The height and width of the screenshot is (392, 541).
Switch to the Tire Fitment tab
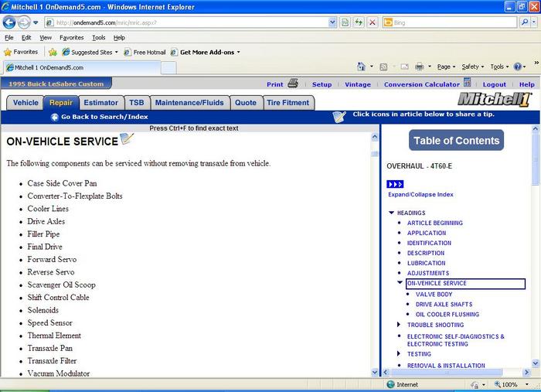pos(288,103)
